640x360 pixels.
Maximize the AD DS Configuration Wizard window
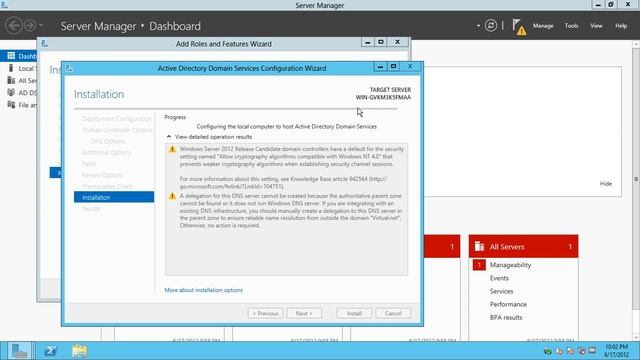393,66
